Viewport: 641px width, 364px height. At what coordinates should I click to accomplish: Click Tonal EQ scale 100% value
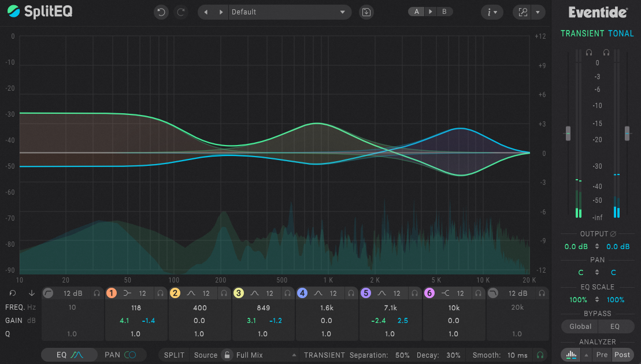click(615, 300)
